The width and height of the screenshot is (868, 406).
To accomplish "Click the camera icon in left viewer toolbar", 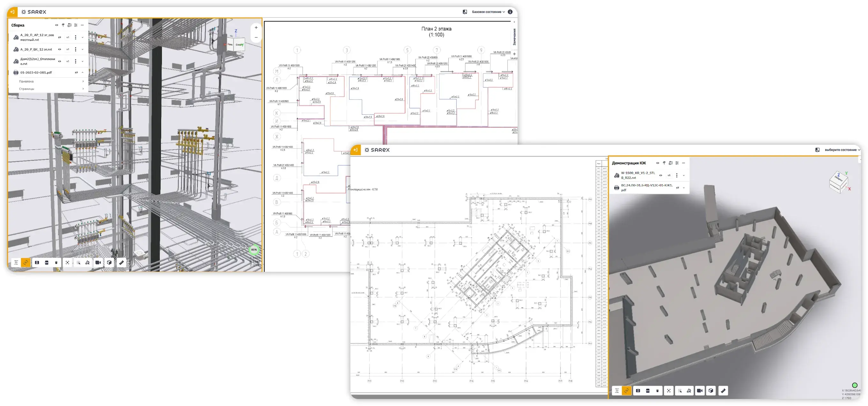I will point(98,262).
